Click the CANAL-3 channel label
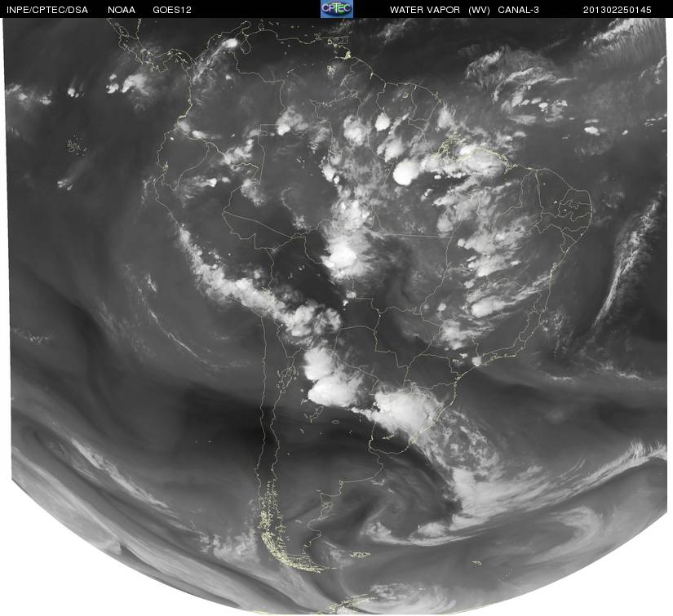The image size is (673, 616). pos(519,10)
